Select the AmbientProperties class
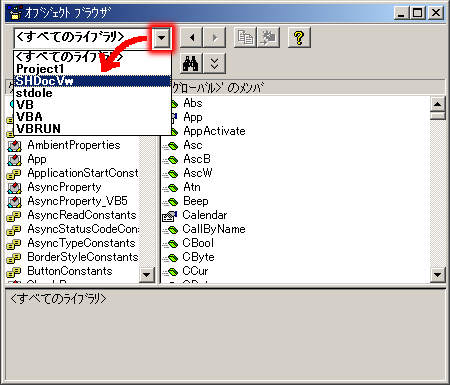450x385 pixels. coord(63,145)
